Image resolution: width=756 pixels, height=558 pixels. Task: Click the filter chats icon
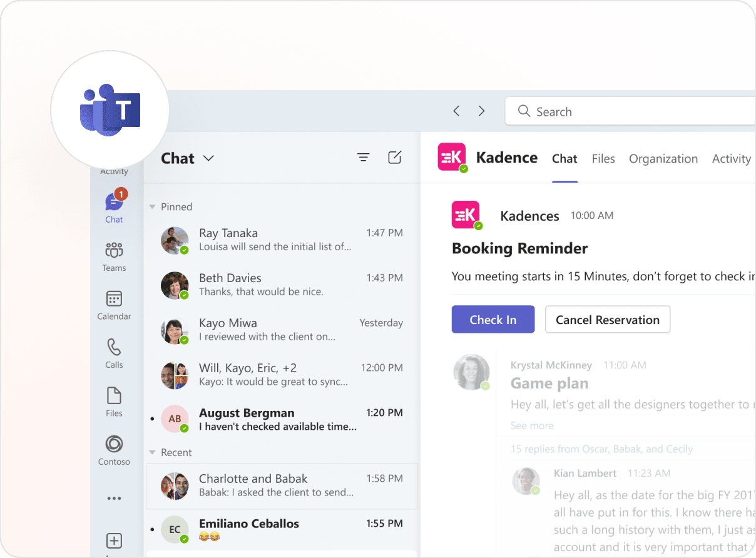coord(363,158)
